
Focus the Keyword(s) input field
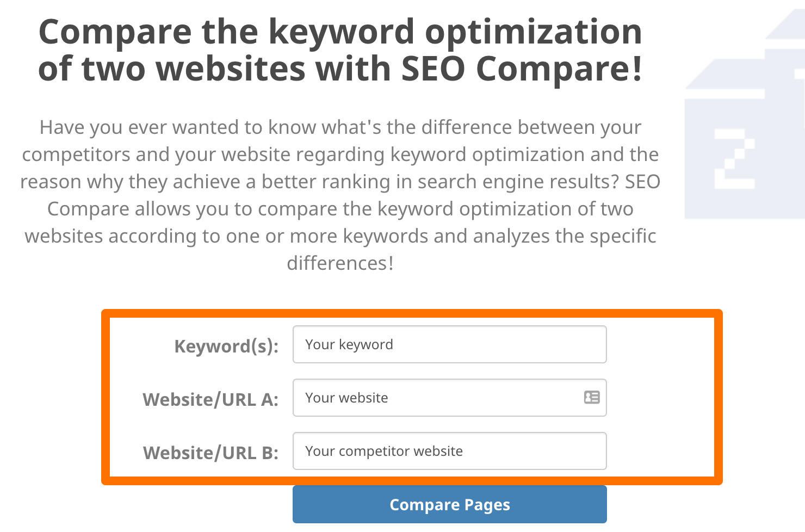coord(450,344)
